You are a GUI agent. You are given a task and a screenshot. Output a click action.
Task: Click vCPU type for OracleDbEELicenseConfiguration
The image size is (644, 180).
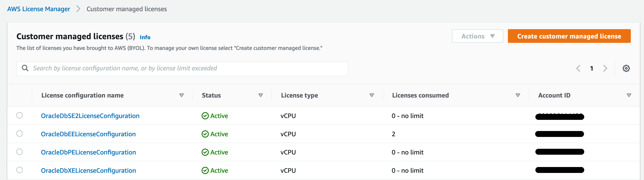288,134
